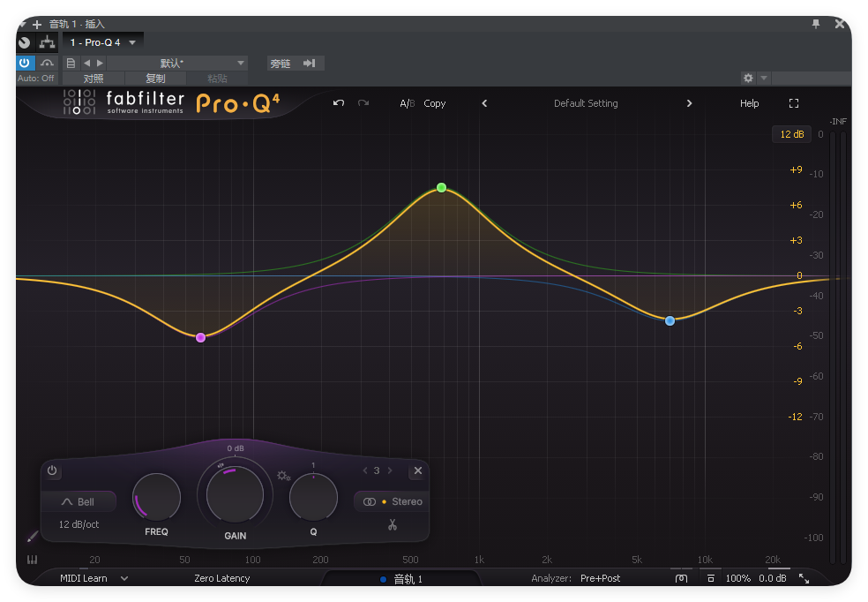Collapse the insert header arrow near 音轨 1
This screenshot has width=868, height=602.
pos(21,24)
